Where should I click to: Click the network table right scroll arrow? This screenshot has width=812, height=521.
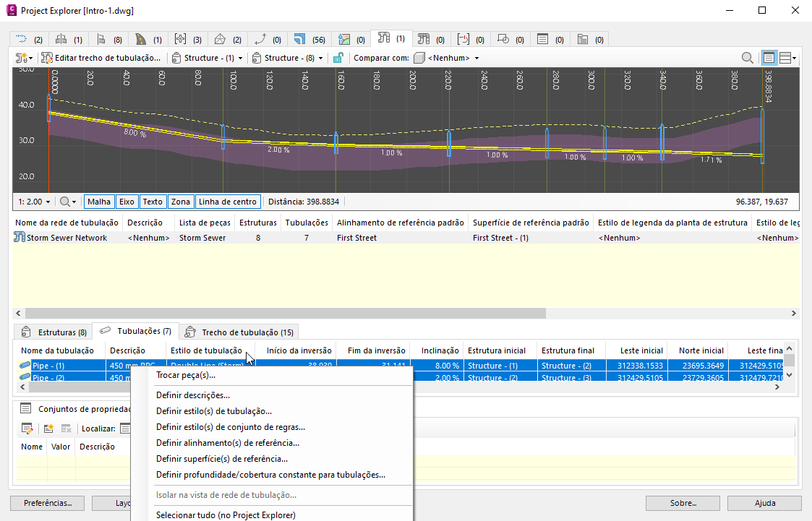point(793,313)
